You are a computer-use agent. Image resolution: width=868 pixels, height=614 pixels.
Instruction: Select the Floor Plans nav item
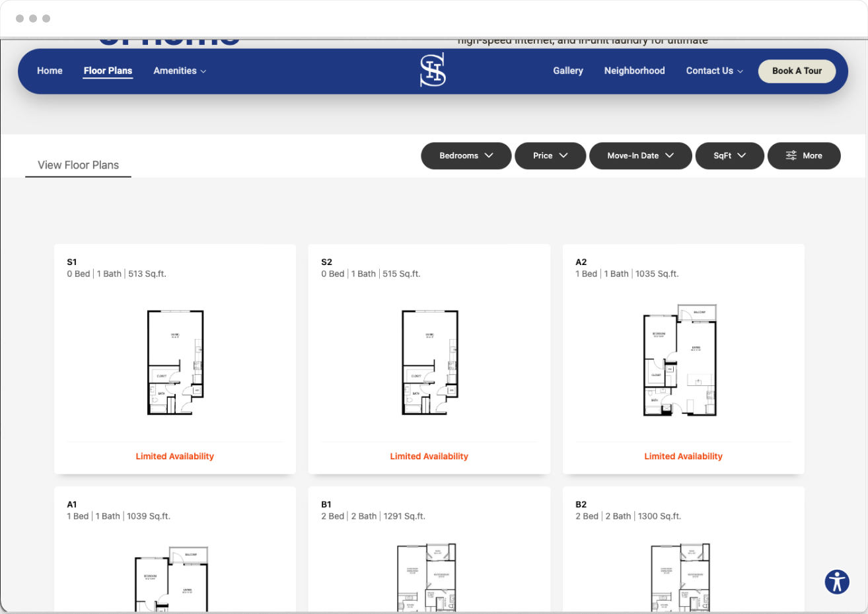pos(108,71)
